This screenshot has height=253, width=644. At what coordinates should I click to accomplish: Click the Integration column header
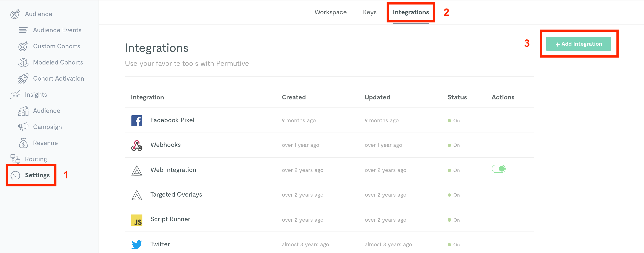[147, 97]
